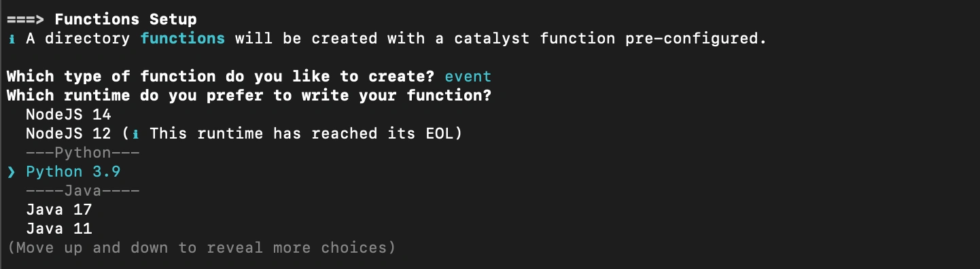Viewport: 980px width, 269px height.
Task: Click the ===> arrow before Functions Setup
Action: 25,20
